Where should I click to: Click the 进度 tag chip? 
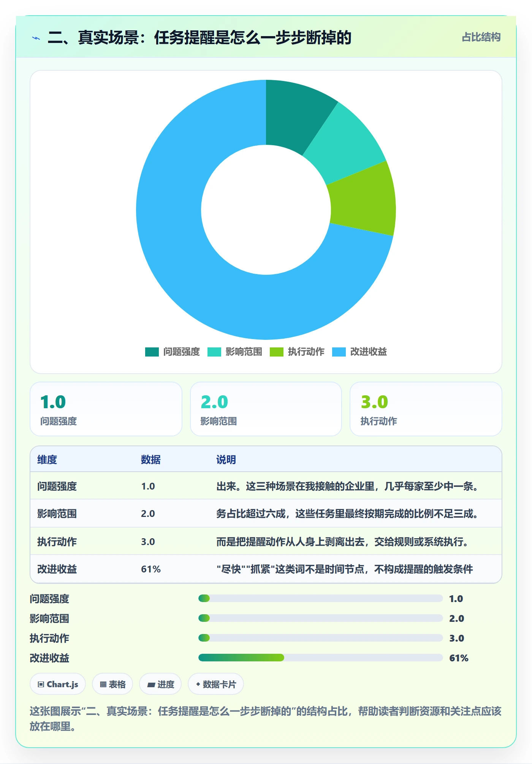160,684
